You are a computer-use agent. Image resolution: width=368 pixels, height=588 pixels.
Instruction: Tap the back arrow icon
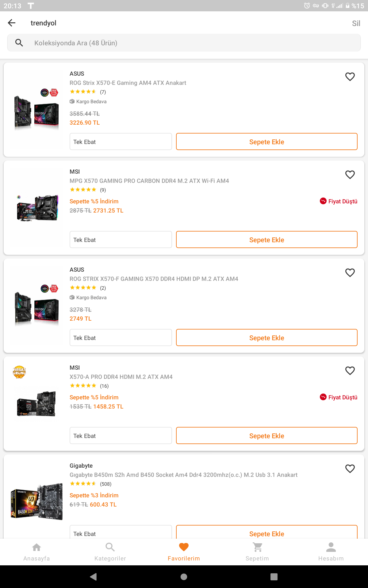12,23
